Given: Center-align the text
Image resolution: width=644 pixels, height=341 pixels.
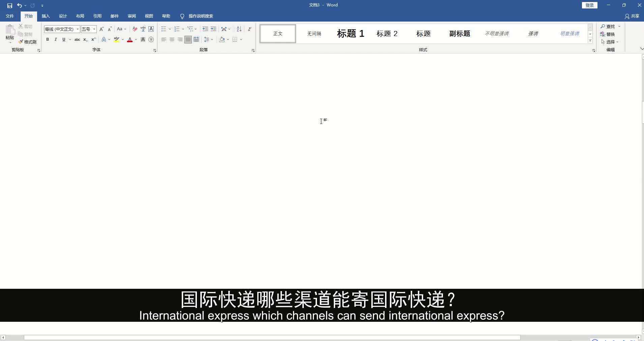Looking at the screenshot, I should pyautogui.click(x=172, y=39).
